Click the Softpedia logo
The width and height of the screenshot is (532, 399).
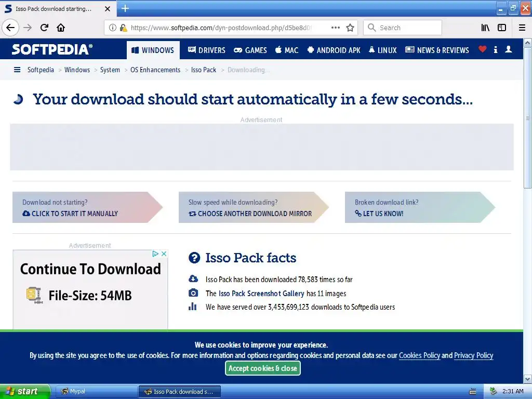point(52,49)
